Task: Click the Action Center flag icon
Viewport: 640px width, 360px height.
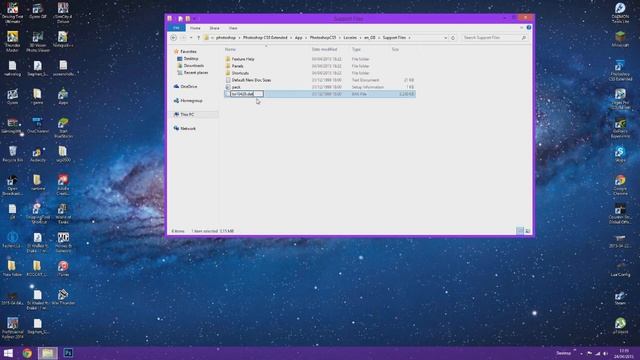Action: click(589, 353)
